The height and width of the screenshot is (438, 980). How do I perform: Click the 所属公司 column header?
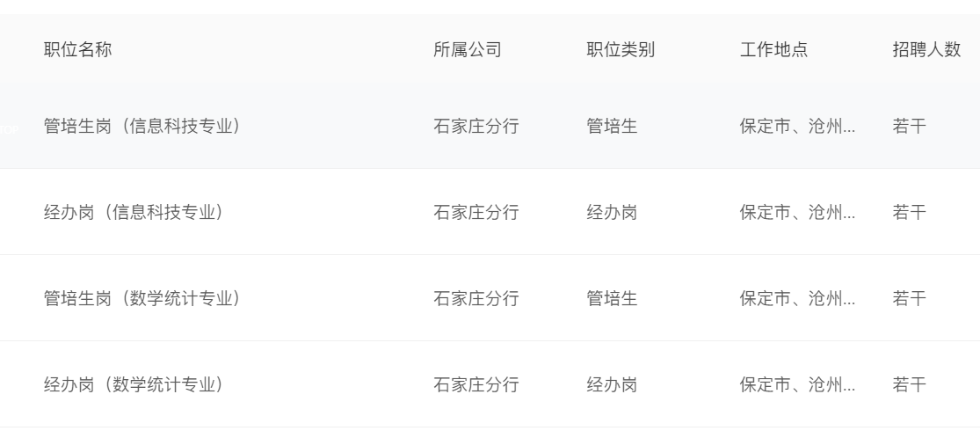tap(468, 49)
